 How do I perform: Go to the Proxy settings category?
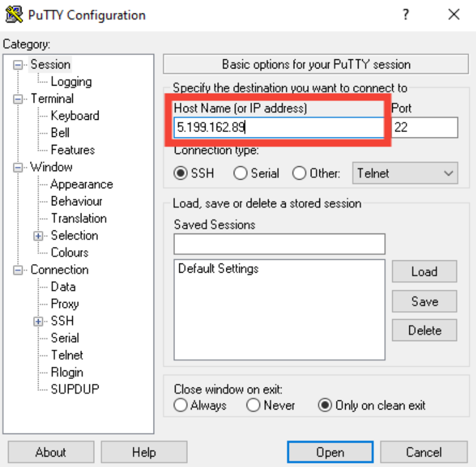64,304
